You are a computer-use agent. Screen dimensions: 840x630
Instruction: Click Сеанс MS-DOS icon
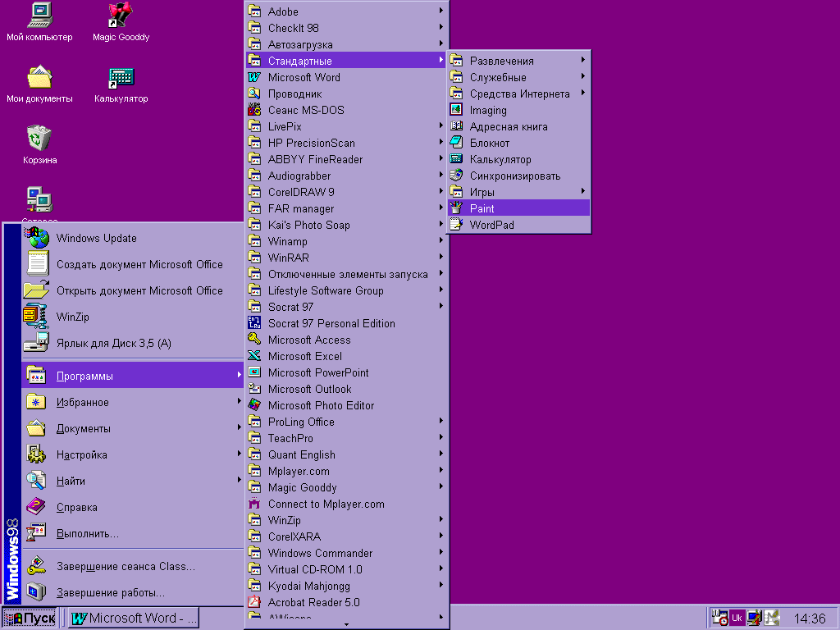tap(254, 110)
